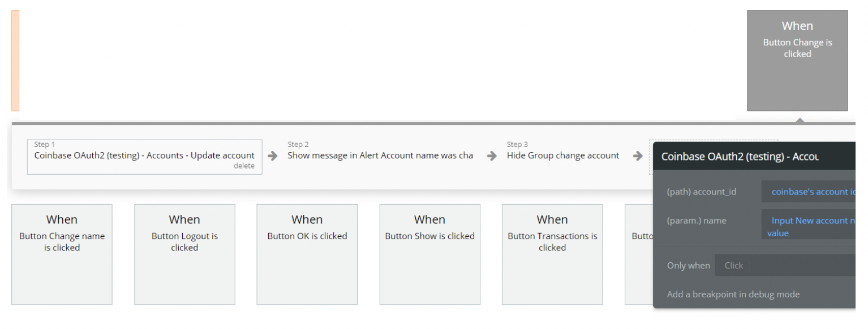This screenshot has height=329, width=868.
Task: Click the Coinbase OAuth2 panel title bar
Action: pyautogui.click(x=754, y=157)
